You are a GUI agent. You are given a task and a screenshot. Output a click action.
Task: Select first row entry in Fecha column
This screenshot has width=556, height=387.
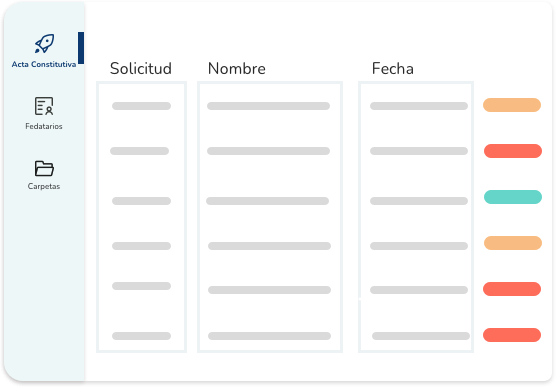419,106
